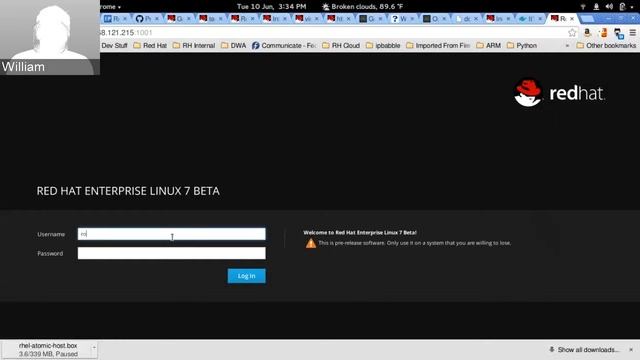The image size is (640, 360).
Task: Open the clock and date menu in the top bar
Action: pyautogui.click(x=271, y=7)
